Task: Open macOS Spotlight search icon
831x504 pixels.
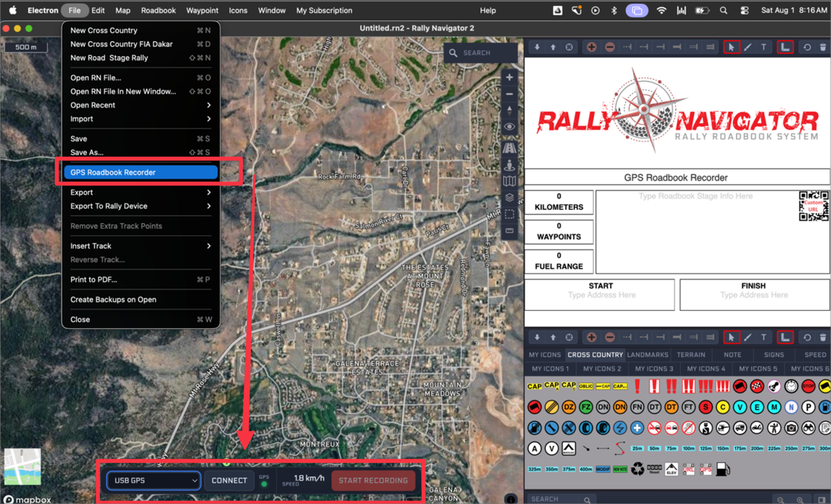Action: (723, 10)
